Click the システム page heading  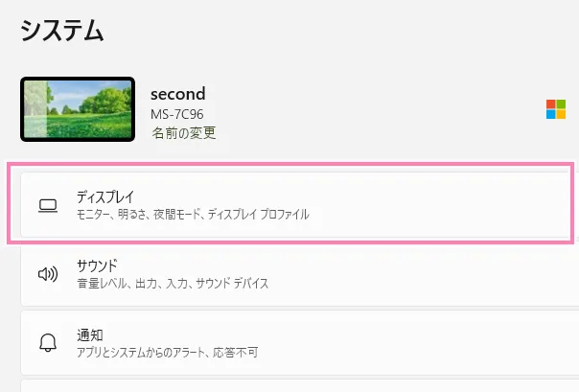tap(61, 31)
